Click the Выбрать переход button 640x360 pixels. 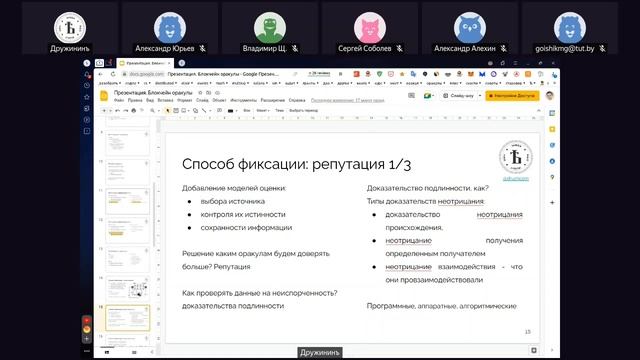pos(303,111)
